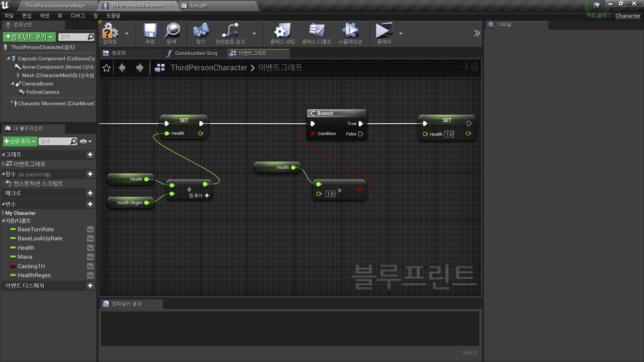Expand the My Character variable category
The height and width of the screenshot is (362, 644).
pyautogui.click(x=3, y=213)
